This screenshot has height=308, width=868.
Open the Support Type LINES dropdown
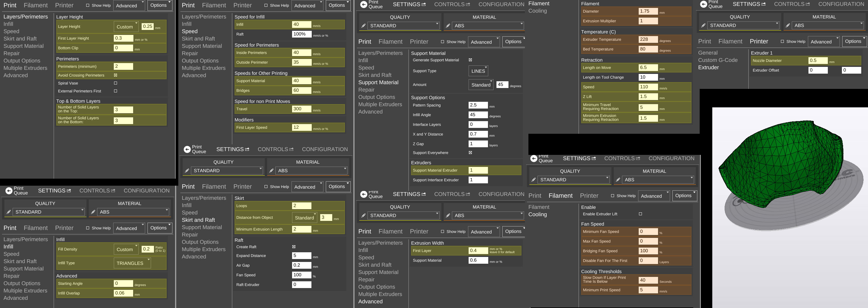pyautogui.click(x=478, y=71)
